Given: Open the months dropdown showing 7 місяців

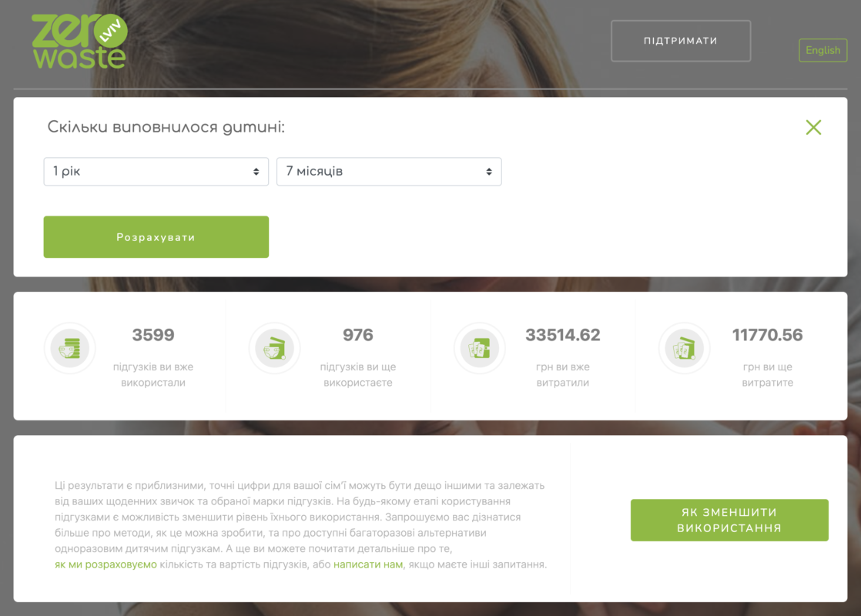Looking at the screenshot, I should click(x=389, y=171).
